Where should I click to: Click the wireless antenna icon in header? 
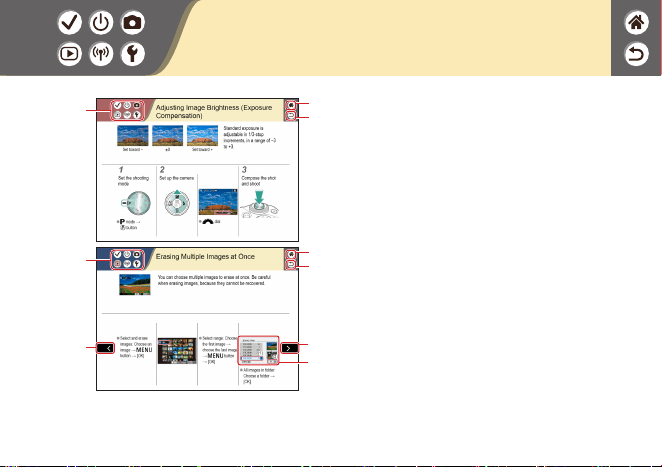point(101,54)
